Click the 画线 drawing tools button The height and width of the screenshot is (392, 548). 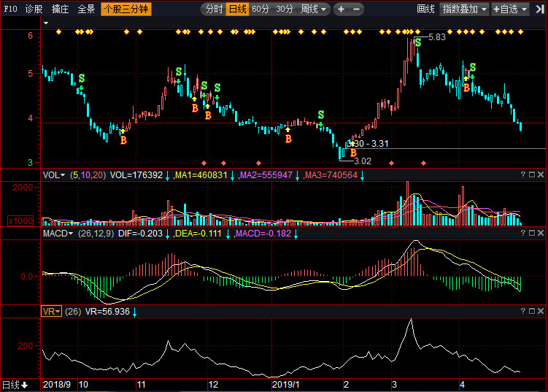click(x=425, y=9)
